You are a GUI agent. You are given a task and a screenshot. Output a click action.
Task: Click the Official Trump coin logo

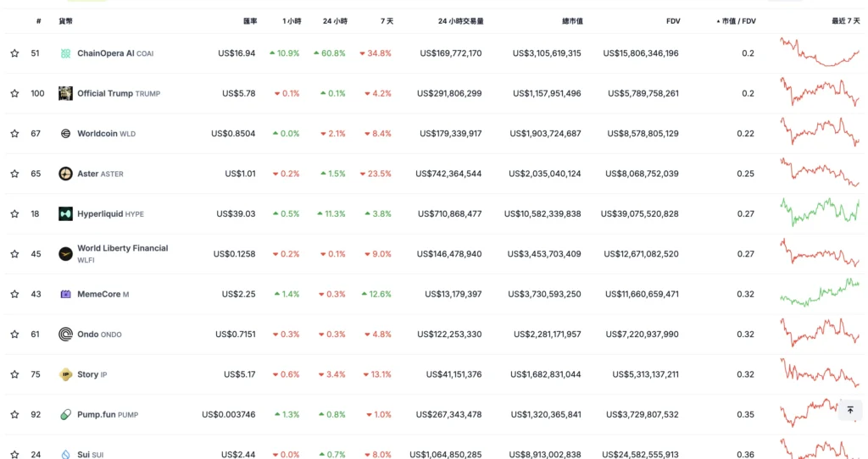pyautogui.click(x=65, y=93)
